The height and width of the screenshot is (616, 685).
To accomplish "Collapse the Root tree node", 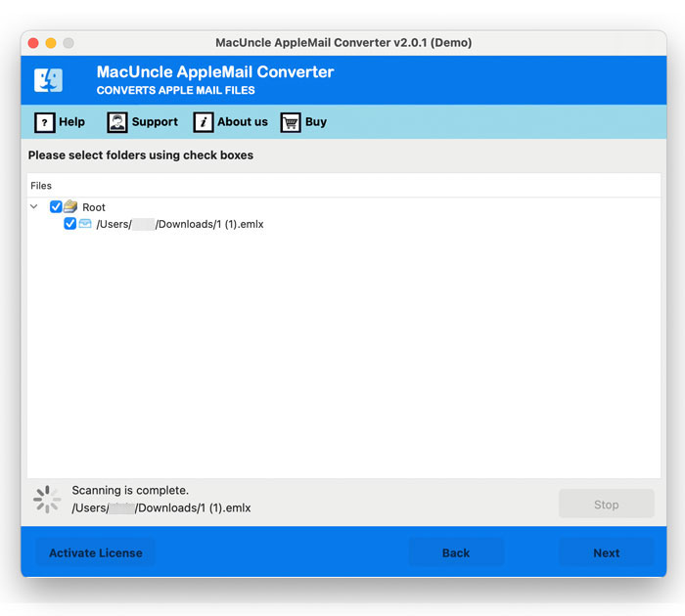I will 34,206.
